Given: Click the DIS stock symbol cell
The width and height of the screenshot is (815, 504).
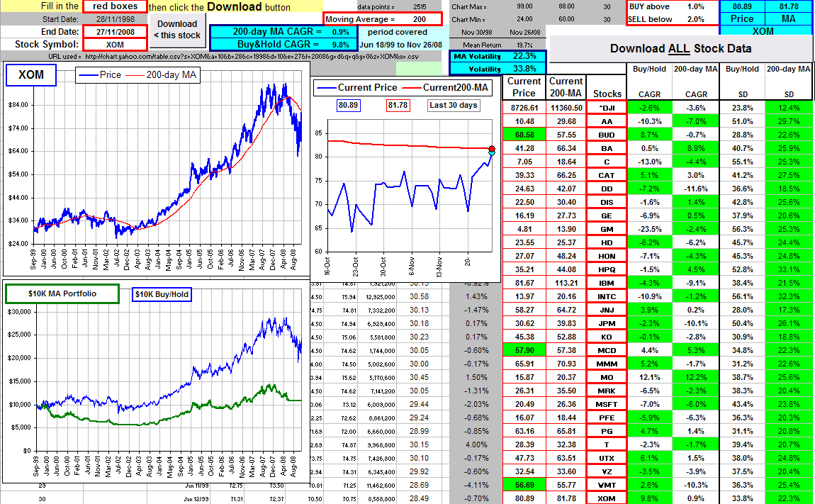Looking at the screenshot, I should [x=607, y=202].
